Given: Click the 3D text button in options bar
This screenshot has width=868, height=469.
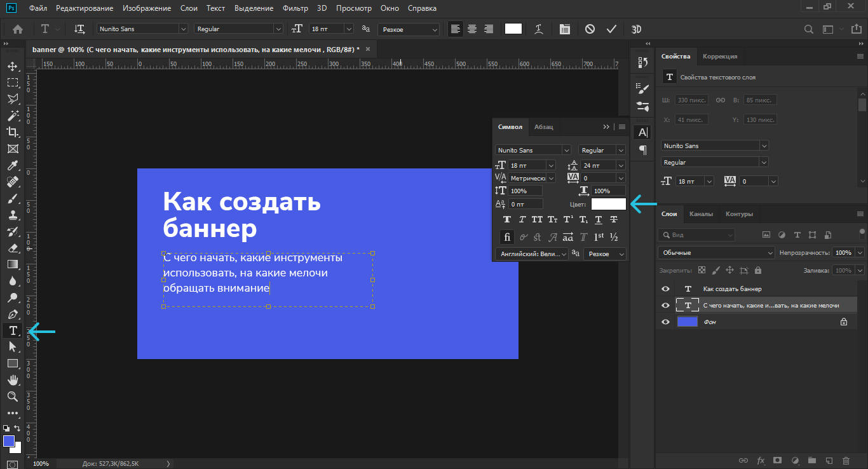Looking at the screenshot, I should coord(637,29).
